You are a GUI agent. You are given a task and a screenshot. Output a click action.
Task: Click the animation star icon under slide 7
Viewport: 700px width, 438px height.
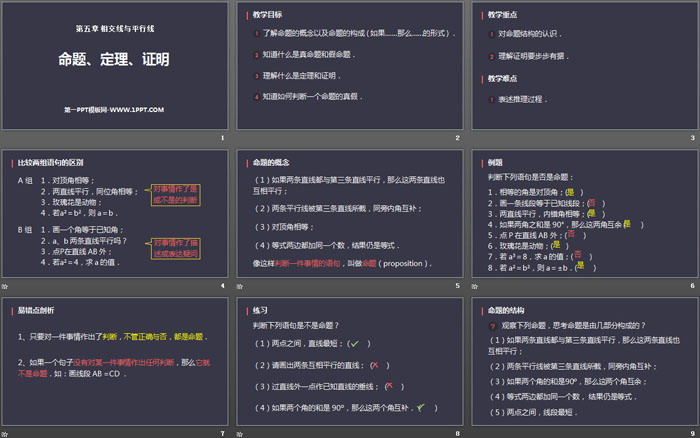coord(8,432)
